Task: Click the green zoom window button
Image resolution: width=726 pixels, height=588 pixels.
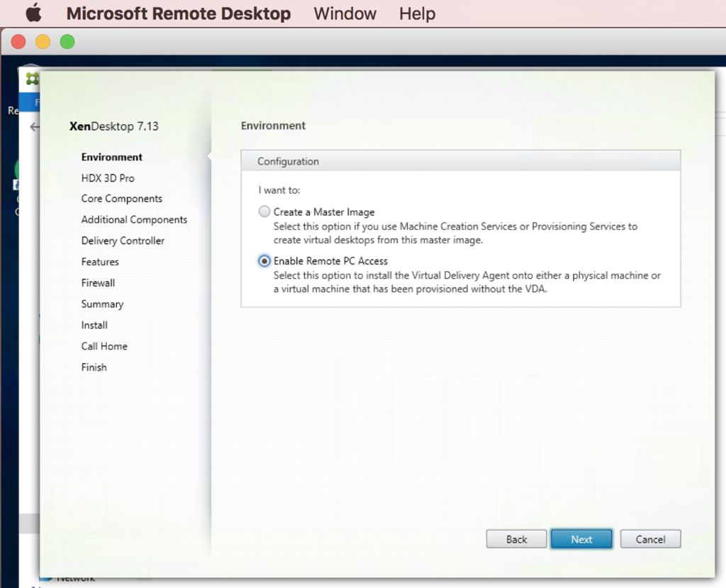Action: 67,42
